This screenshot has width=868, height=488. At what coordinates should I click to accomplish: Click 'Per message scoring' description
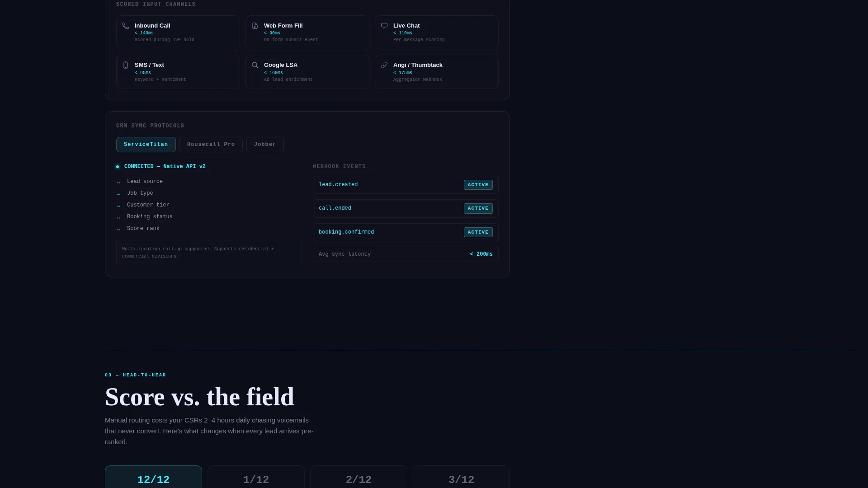click(x=419, y=40)
